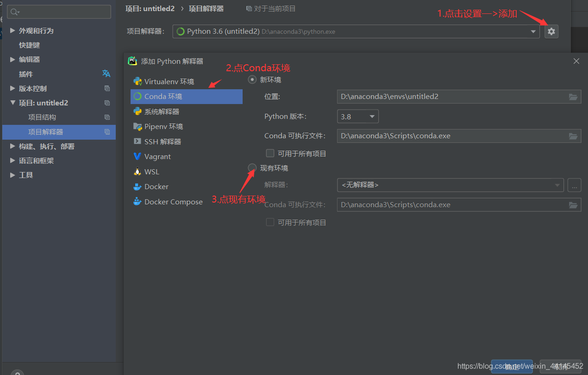Screen dimensions: 588x375
Task: Browse folder for 位置 path
Action: click(x=573, y=97)
